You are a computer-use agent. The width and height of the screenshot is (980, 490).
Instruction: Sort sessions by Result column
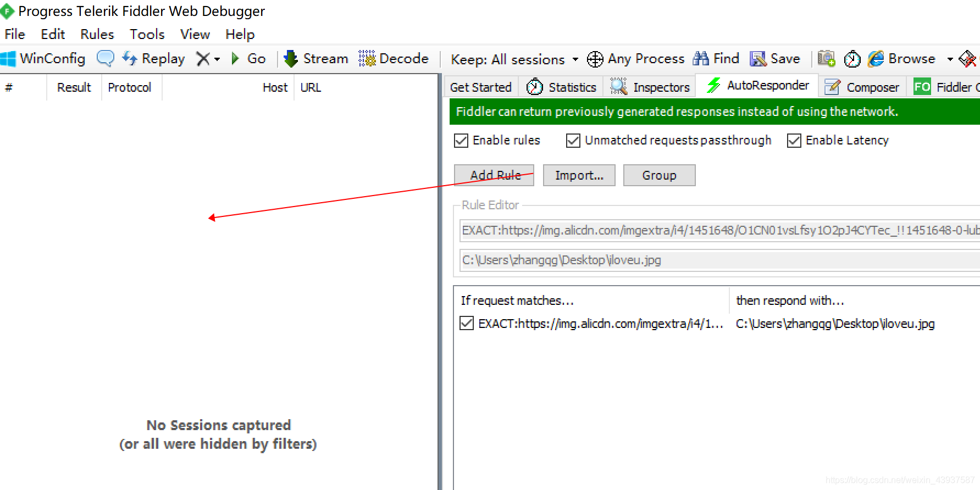coord(74,87)
